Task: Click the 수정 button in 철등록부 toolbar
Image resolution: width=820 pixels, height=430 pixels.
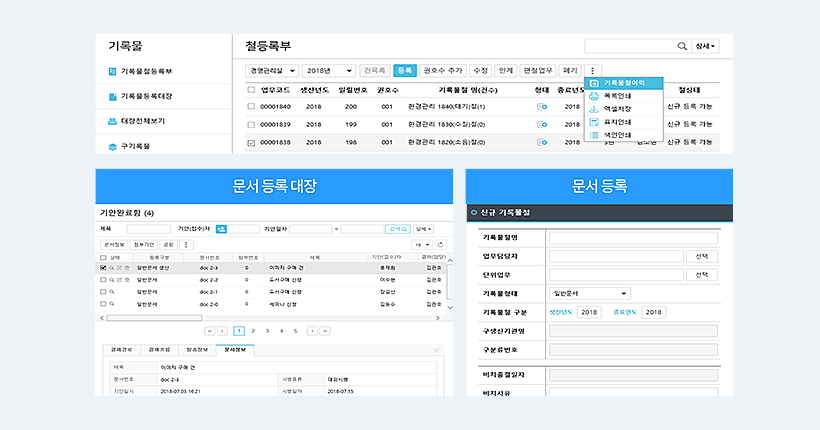Action: [x=480, y=71]
